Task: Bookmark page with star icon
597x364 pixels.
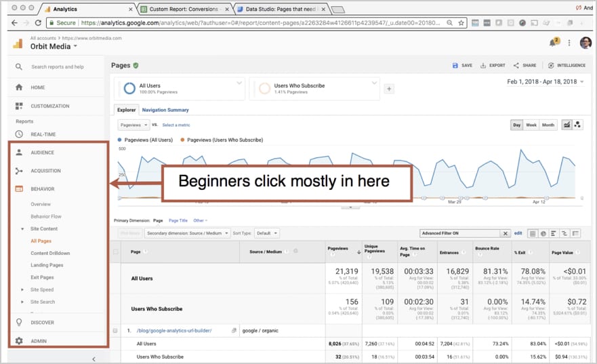Action: [461, 23]
